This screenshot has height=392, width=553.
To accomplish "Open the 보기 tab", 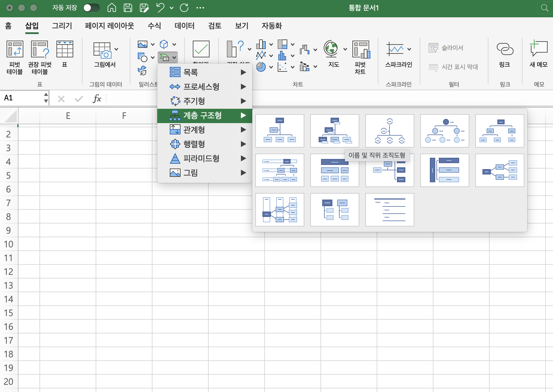I will point(242,26).
